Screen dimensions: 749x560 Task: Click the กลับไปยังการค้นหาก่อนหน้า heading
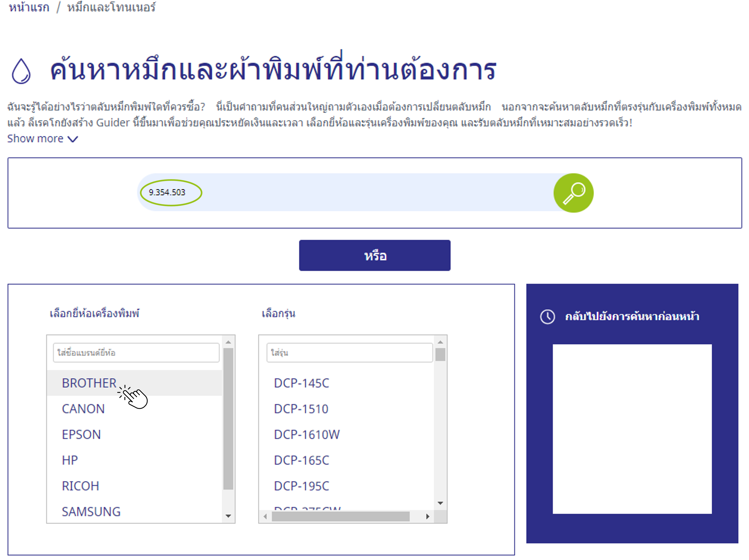point(632,316)
